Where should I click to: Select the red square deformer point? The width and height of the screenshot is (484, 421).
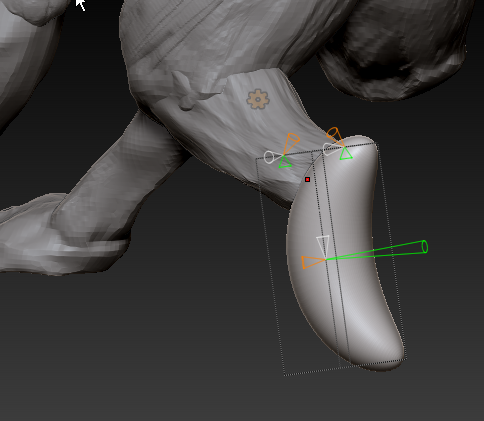click(x=307, y=180)
